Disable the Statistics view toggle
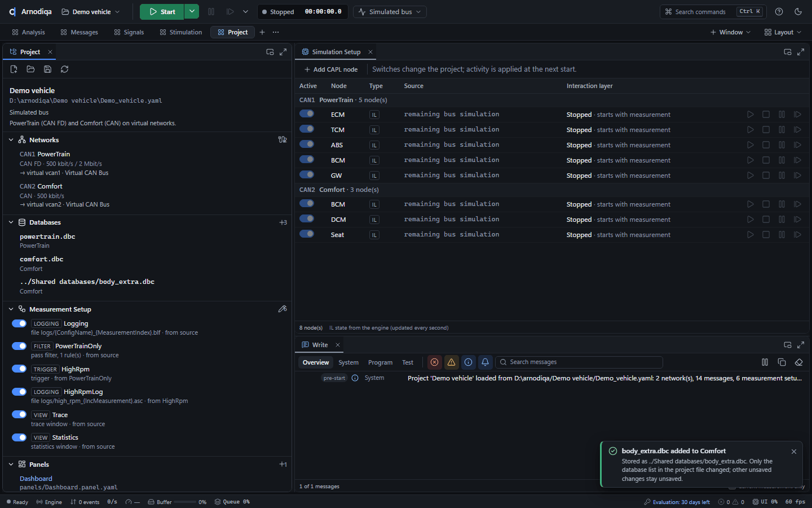812x508 pixels. point(19,437)
